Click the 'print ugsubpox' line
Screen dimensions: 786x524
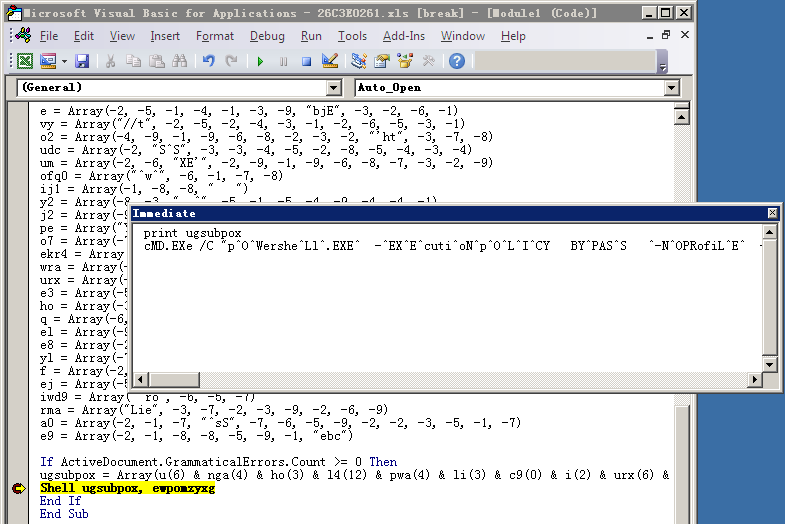(192, 233)
